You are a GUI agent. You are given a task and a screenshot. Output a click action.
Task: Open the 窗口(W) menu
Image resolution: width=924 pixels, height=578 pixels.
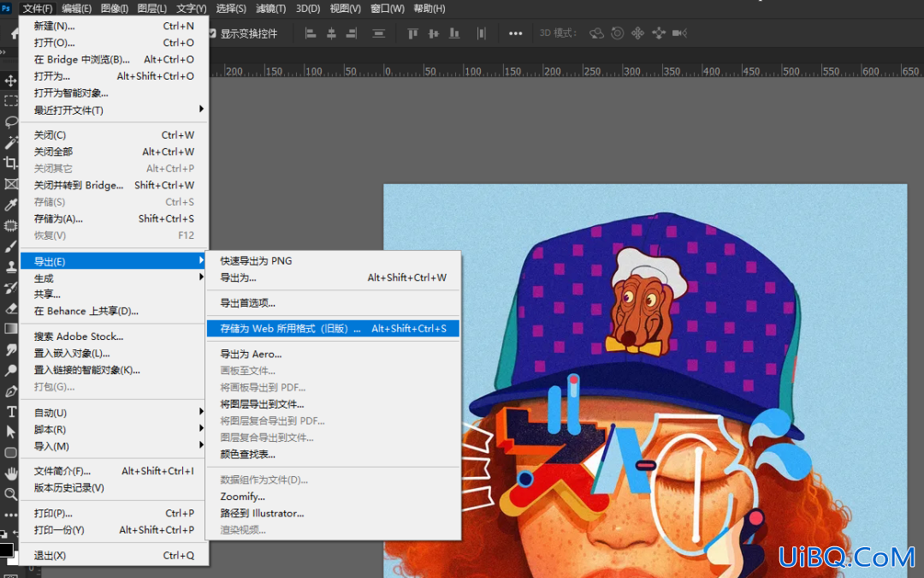pyautogui.click(x=388, y=9)
